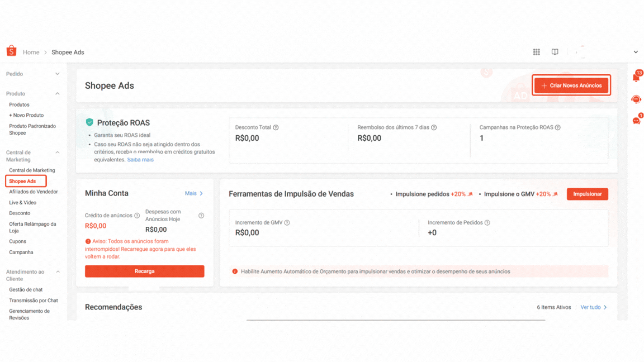Viewport: 644px width, 362px height.
Task: Open the chat messages bubble icon
Action: tap(636, 120)
